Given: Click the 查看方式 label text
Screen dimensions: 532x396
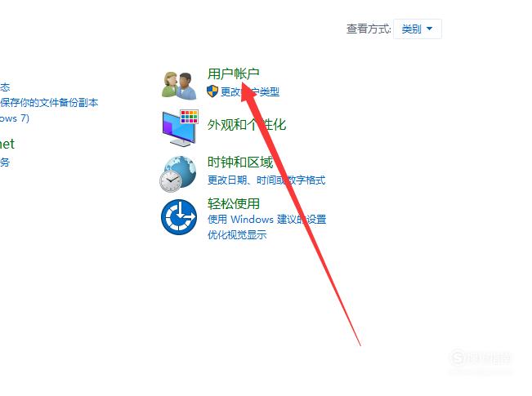Looking at the screenshot, I should point(369,29).
